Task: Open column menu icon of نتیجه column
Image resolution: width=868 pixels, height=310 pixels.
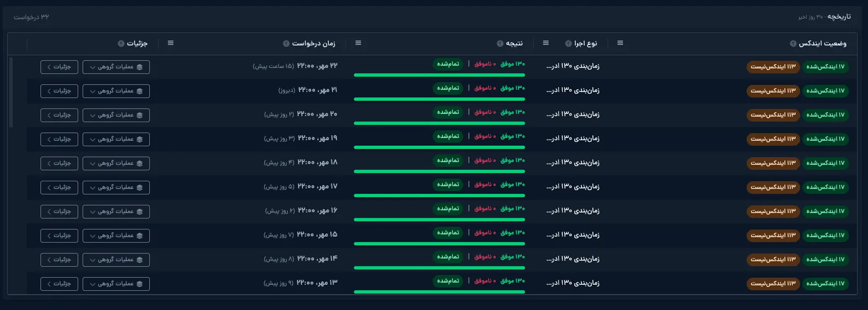Action: [x=358, y=43]
